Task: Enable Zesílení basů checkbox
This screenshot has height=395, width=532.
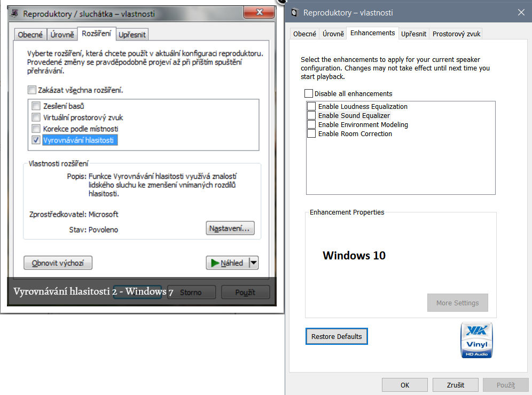Action: (x=36, y=106)
